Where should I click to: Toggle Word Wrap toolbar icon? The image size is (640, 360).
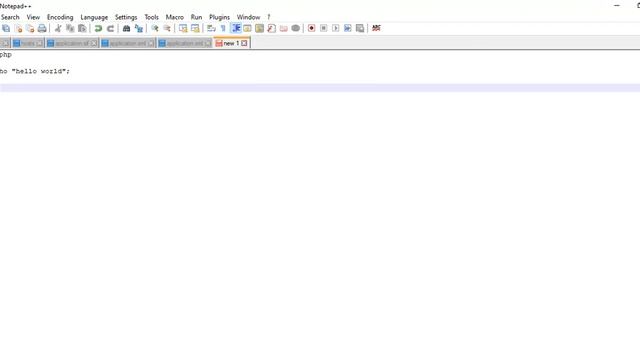(211, 28)
